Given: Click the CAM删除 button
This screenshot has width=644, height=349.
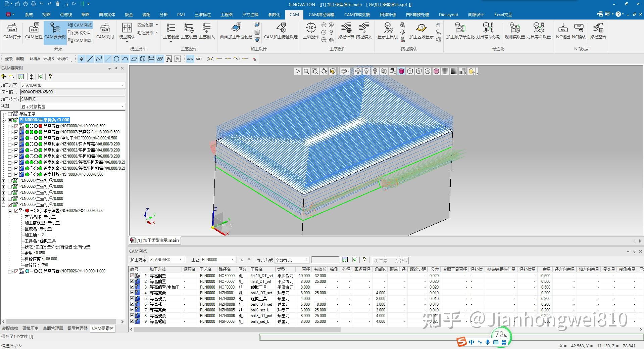Looking at the screenshot, I should pos(80,40).
